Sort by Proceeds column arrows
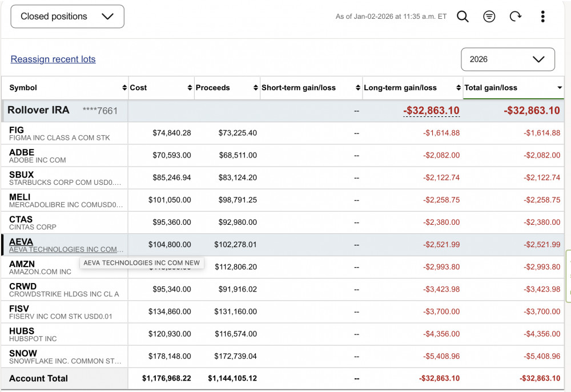 point(256,88)
